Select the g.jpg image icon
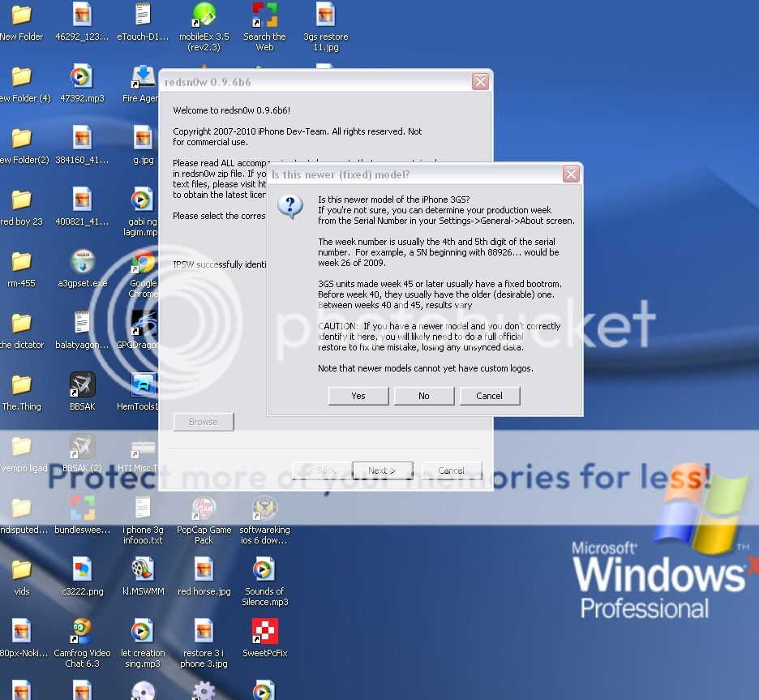The width and height of the screenshot is (759, 700). (143, 138)
